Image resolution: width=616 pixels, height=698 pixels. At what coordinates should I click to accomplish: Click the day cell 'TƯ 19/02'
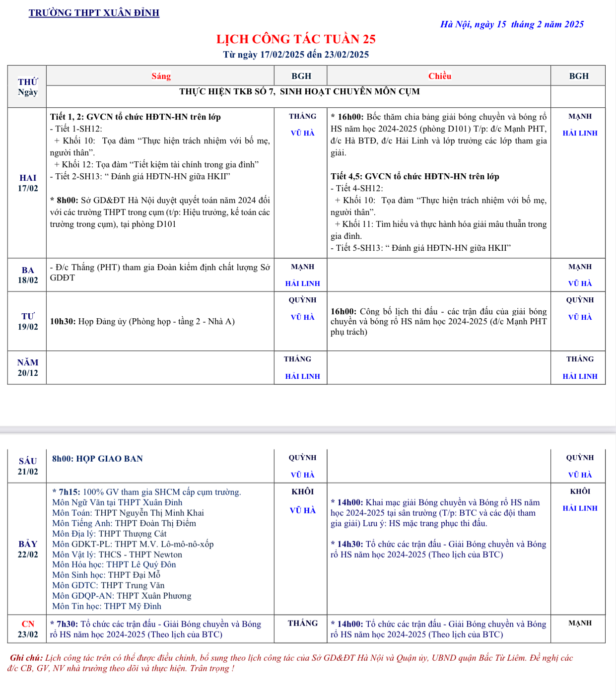[28, 322]
